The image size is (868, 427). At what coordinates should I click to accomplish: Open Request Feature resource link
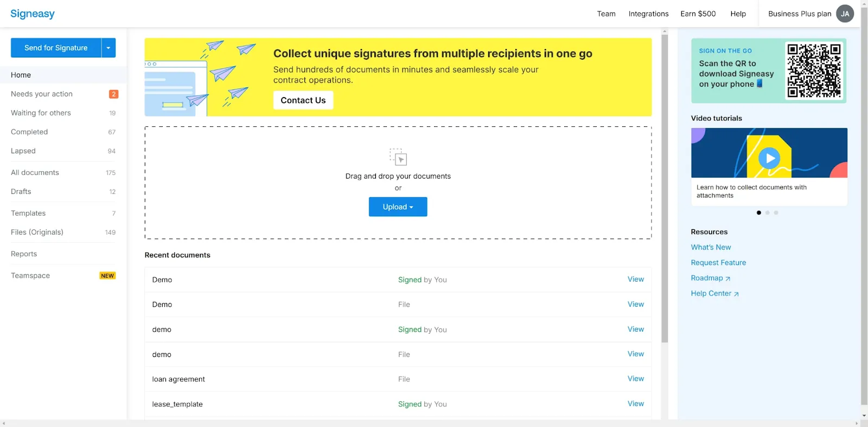[718, 262]
